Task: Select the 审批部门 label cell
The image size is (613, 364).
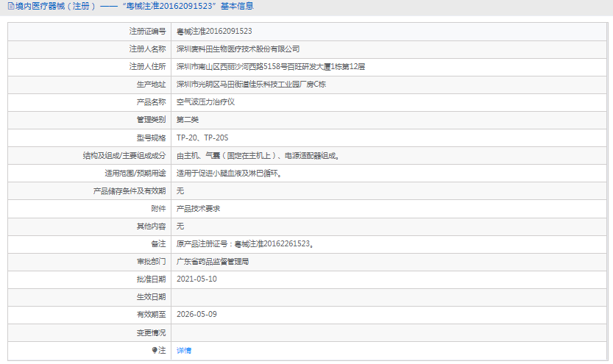Action: click(90, 261)
